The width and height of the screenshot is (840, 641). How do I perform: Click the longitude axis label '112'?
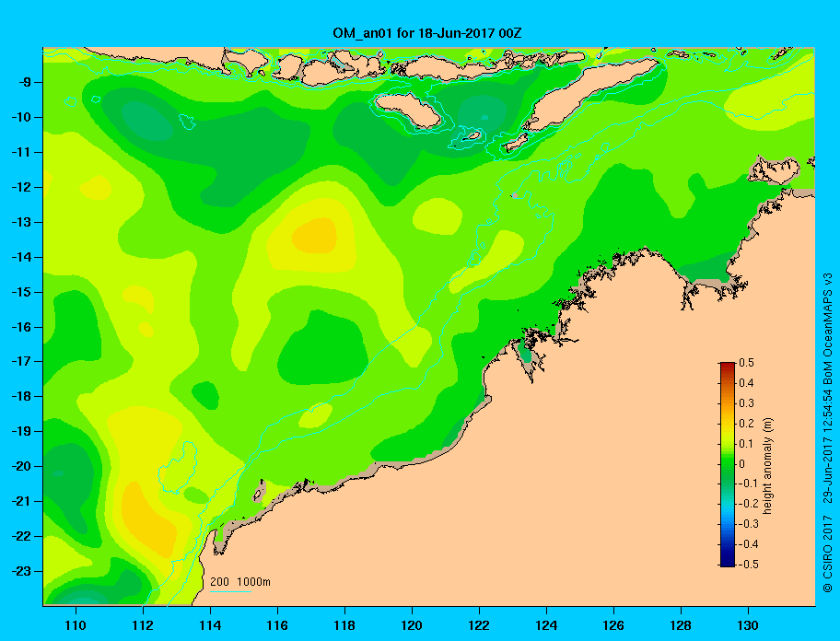pyautogui.click(x=143, y=625)
